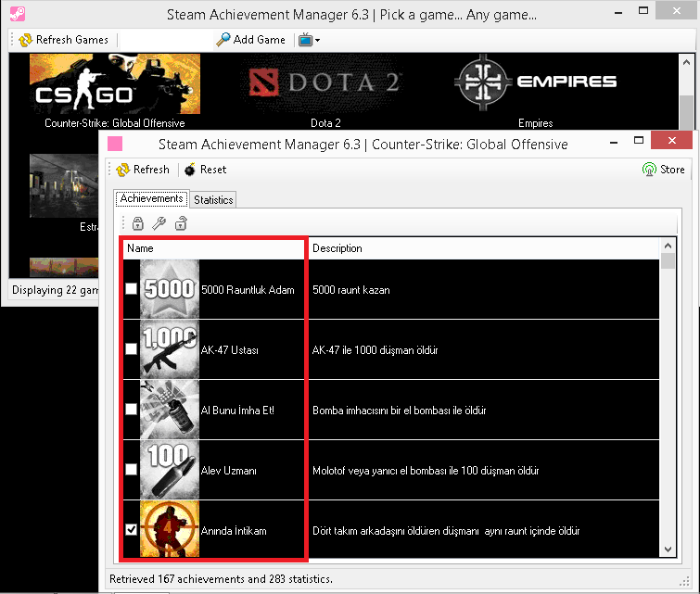Click the pink icon in CS:GO window title
700x594 pixels.
(115, 144)
